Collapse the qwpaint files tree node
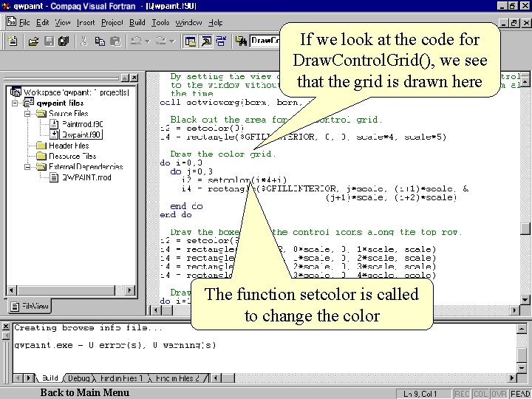The width and height of the screenshot is (532, 399). [15, 103]
